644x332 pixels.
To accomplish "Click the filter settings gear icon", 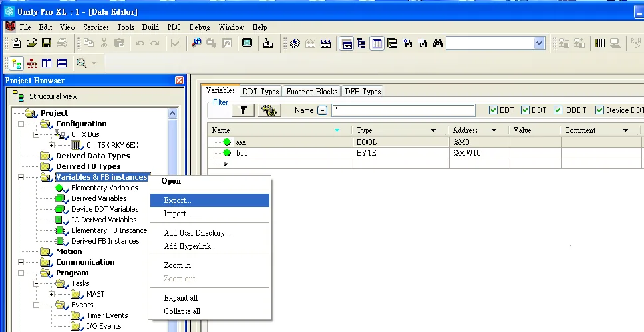I will pos(269,110).
